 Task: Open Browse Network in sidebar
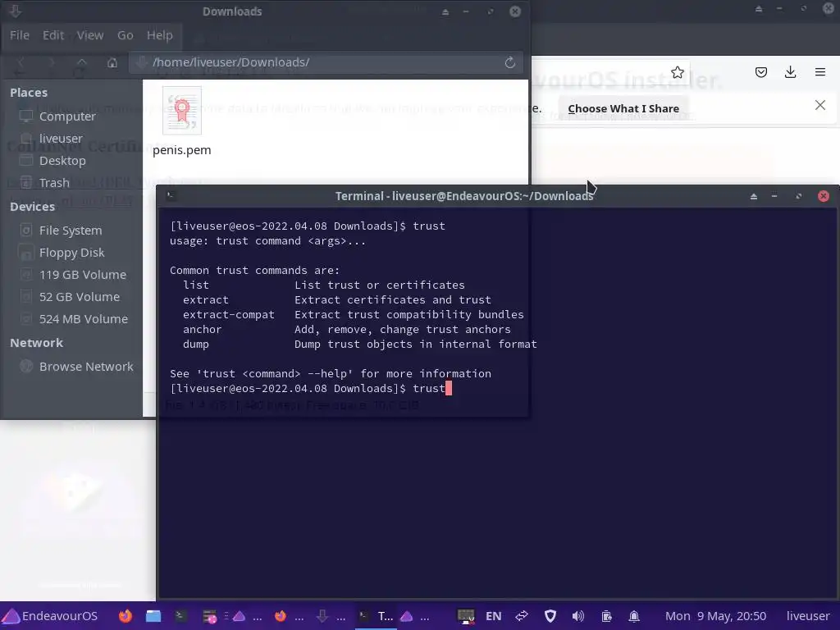pos(85,367)
